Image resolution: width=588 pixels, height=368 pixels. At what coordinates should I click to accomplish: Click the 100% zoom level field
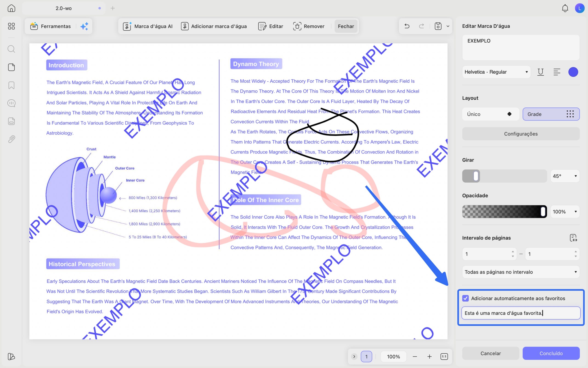click(x=393, y=356)
